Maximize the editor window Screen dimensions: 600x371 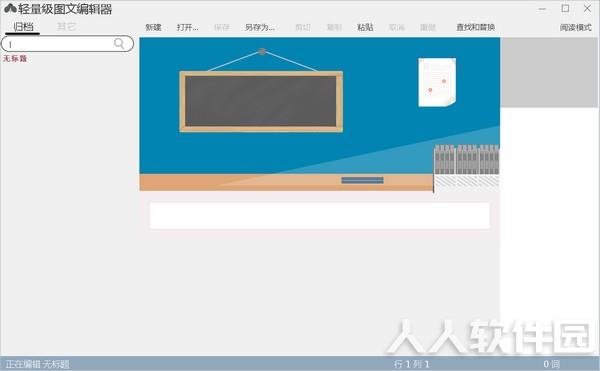[565, 8]
